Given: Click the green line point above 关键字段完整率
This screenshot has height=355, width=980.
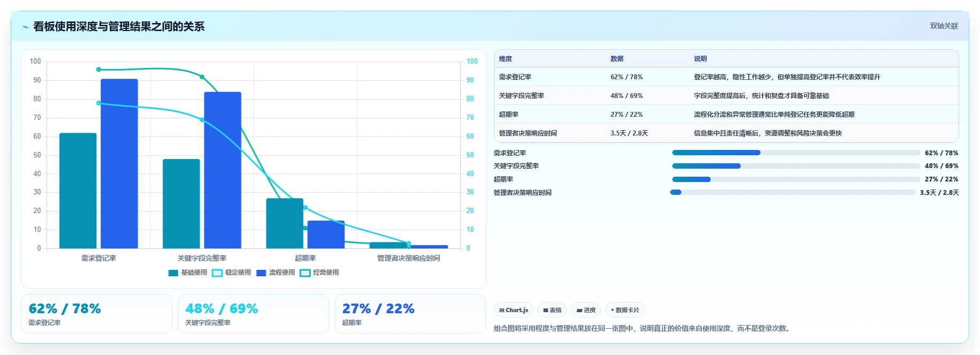Looking at the screenshot, I should [x=202, y=77].
